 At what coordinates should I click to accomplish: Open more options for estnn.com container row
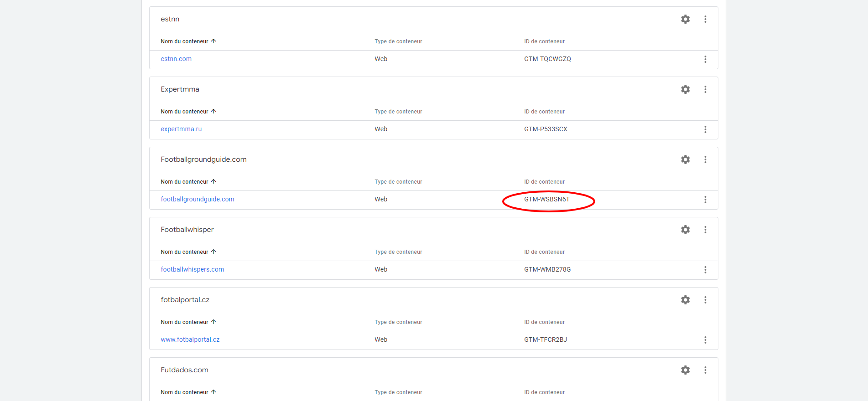point(705,59)
